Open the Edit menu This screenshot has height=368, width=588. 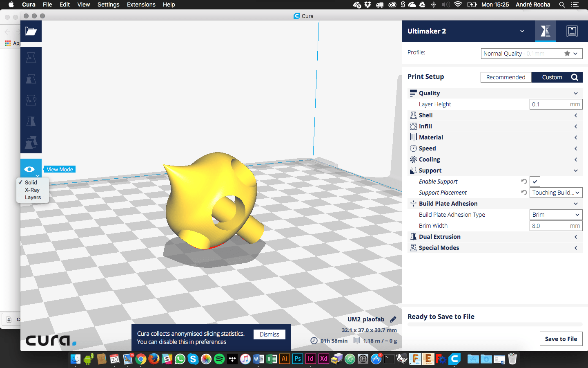[65, 4]
